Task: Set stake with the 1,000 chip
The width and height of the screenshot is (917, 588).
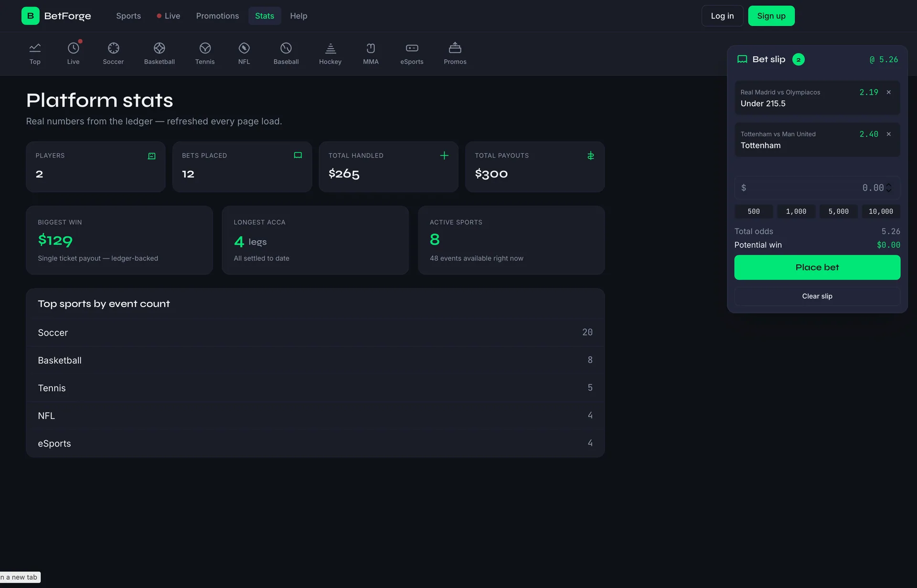Action: tap(796, 212)
